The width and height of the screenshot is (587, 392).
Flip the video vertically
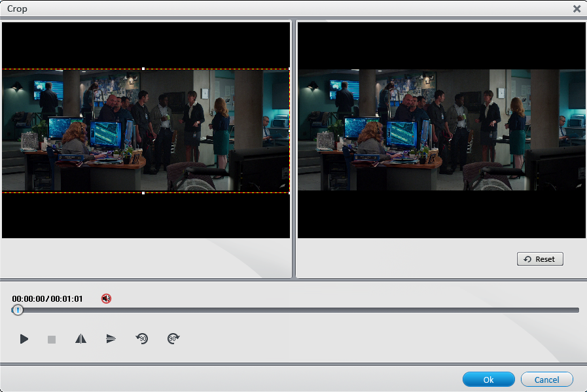pyautogui.click(x=111, y=339)
